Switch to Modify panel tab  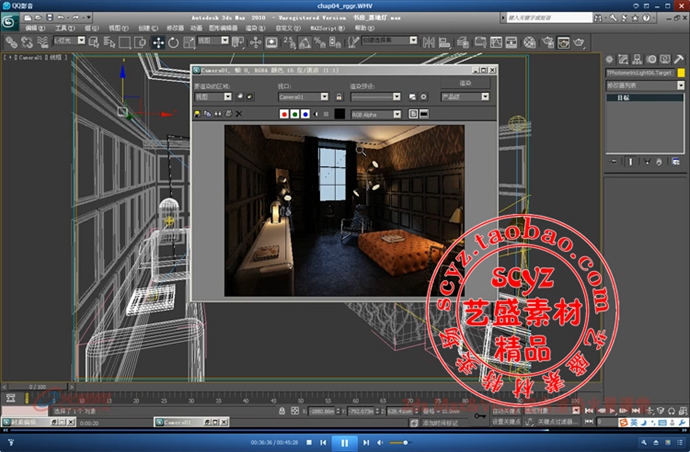click(x=623, y=59)
